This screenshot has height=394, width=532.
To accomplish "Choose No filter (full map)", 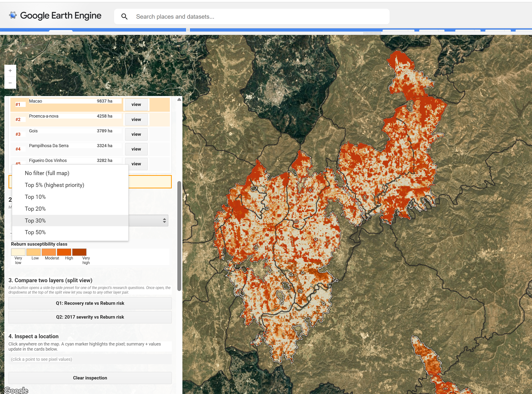I will [x=47, y=173].
